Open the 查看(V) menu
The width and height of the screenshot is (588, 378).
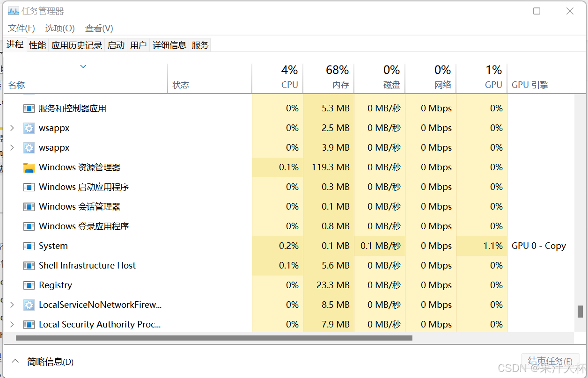[99, 28]
